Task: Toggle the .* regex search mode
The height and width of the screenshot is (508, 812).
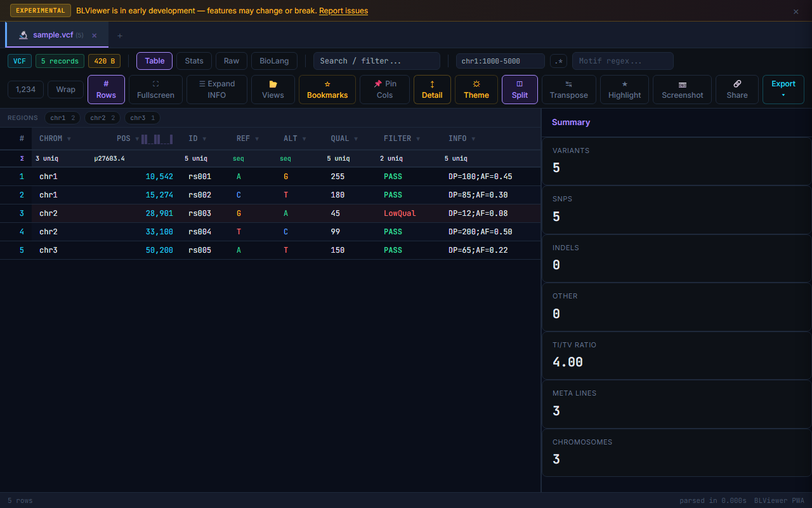Action: coord(558,61)
